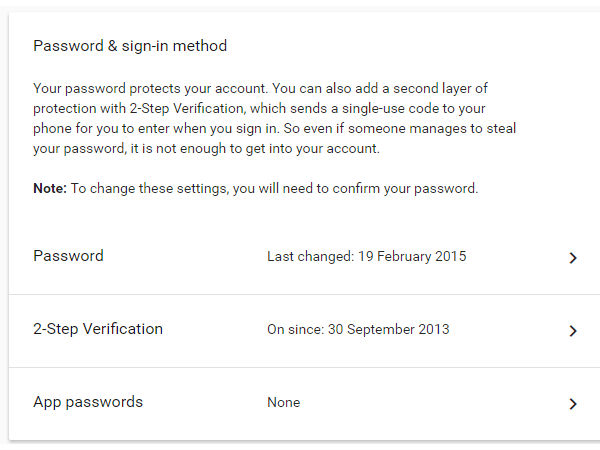Click the bold "Note:" label
This screenshot has width=600, height=450.
click(x=50, y=189)
